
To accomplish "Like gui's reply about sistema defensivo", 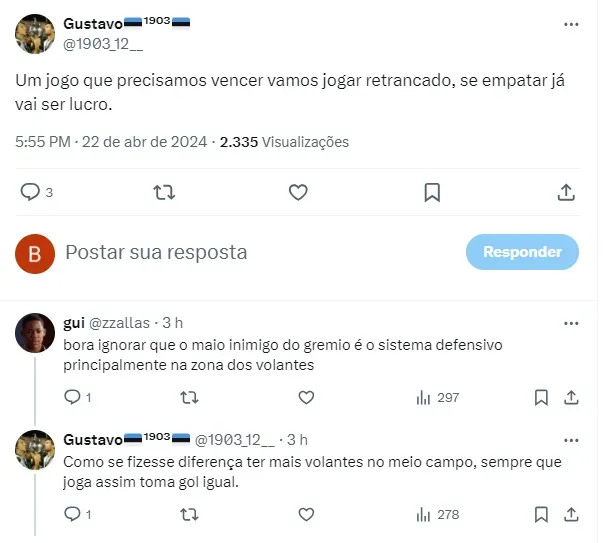I will coord(307,398).
